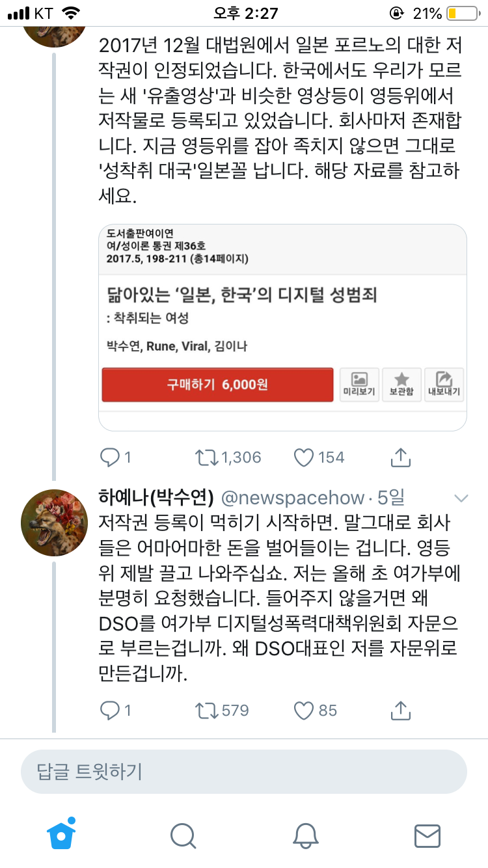Image resolution: width=488 pixels, height=868 pixels.
Task: Open the Search tab
Action: pos(183,835)
